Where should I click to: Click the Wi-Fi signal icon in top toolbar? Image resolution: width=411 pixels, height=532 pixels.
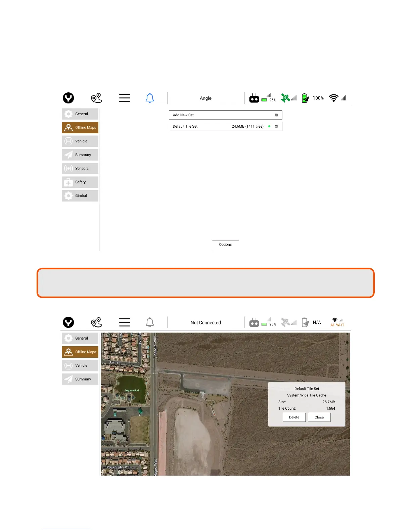[334, 98]
